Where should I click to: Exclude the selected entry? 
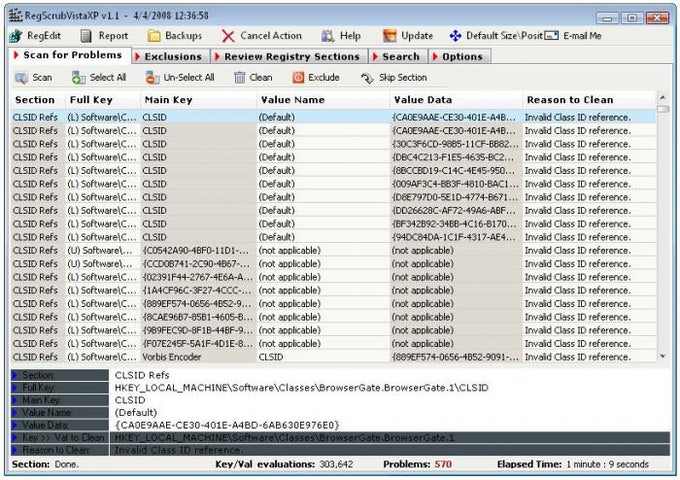pyautogui.click(x=316, y=78)
